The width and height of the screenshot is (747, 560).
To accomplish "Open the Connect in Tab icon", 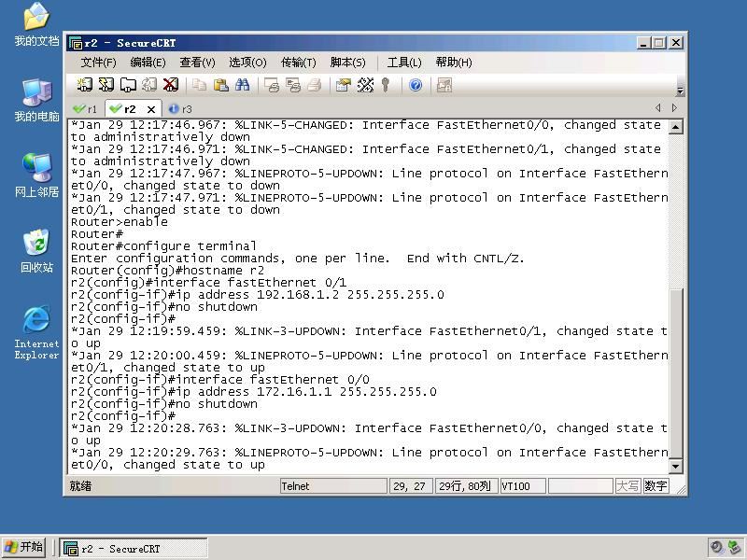I will (x=128, y=85).
